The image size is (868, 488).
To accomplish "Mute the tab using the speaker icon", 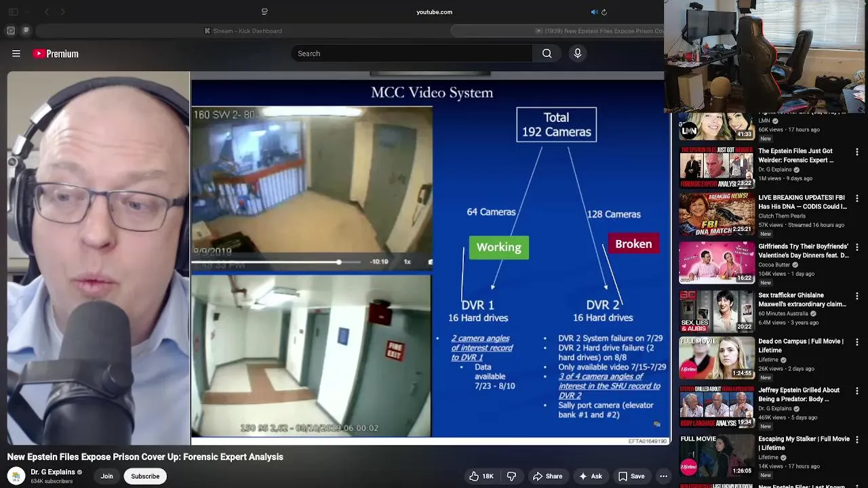I will (x=594, y=12).
